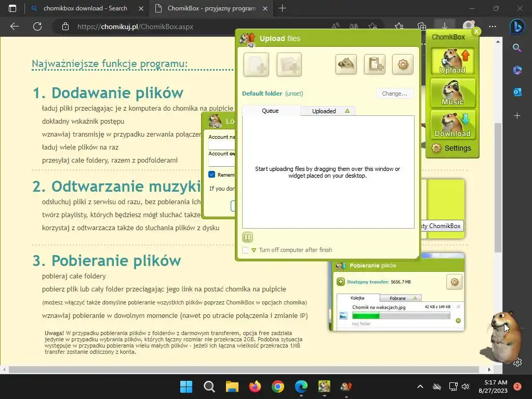Click the Upload files window hamster title icon
This screenshot has height=399, width=532.
click(x=248, y=39)
